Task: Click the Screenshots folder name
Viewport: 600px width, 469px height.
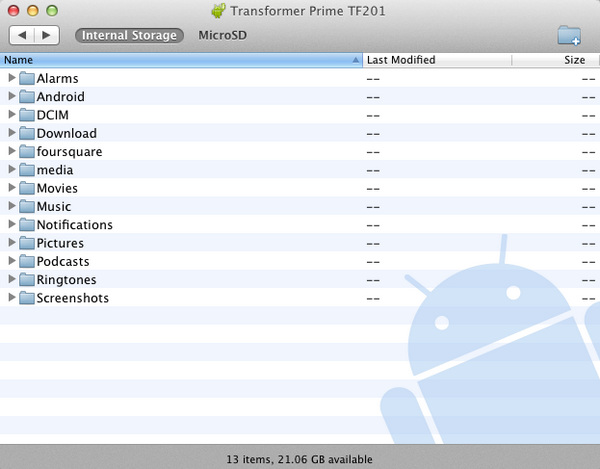Action: [73, 298]
